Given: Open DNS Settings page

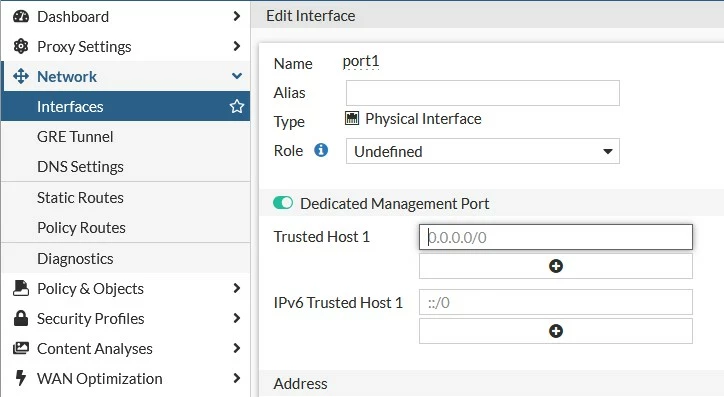Looking at the screenshot, I should (x=126, y=167).
